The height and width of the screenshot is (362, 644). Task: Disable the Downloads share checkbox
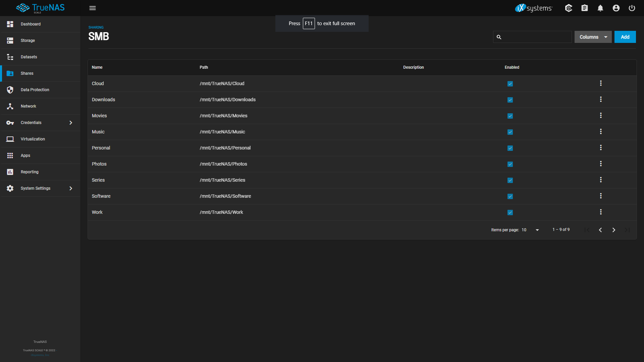pyautogui.click(x=510, y=100)
